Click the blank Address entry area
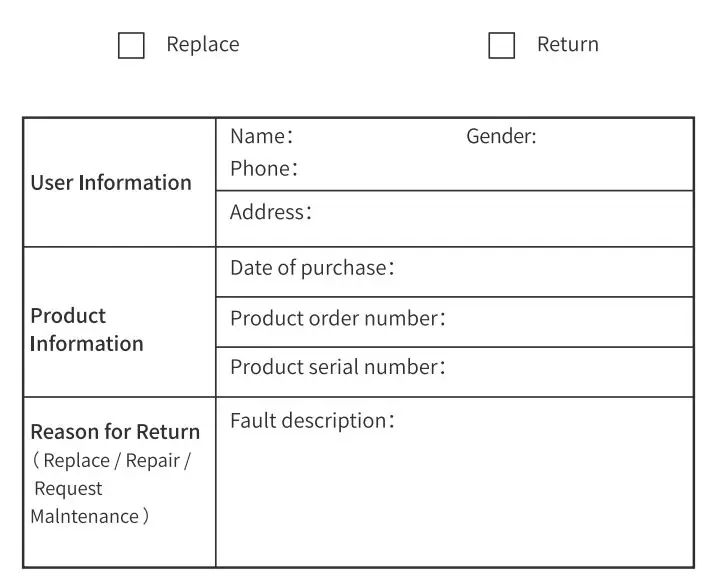Viewport: 705px width, 580px height. pyautogui.click(x=500, y=213)
